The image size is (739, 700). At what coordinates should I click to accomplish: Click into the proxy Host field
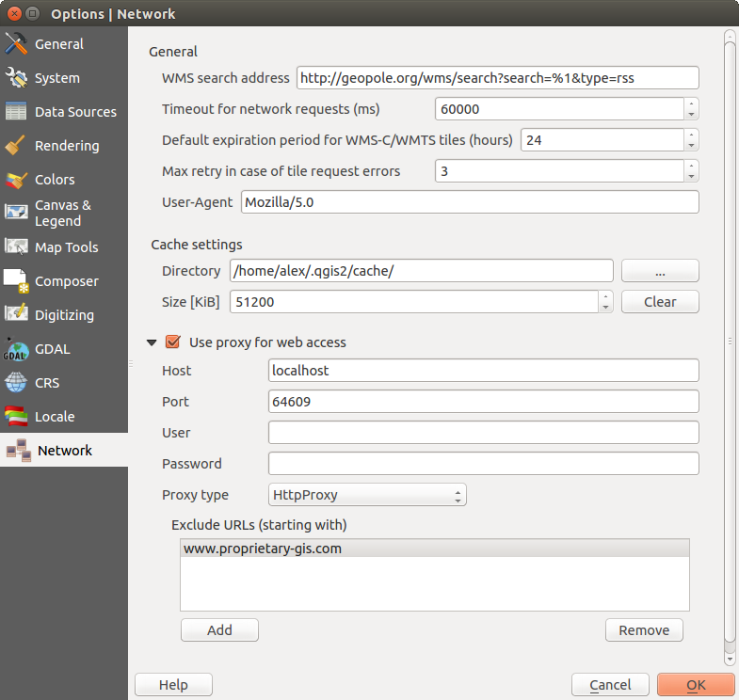pos(483,371)
